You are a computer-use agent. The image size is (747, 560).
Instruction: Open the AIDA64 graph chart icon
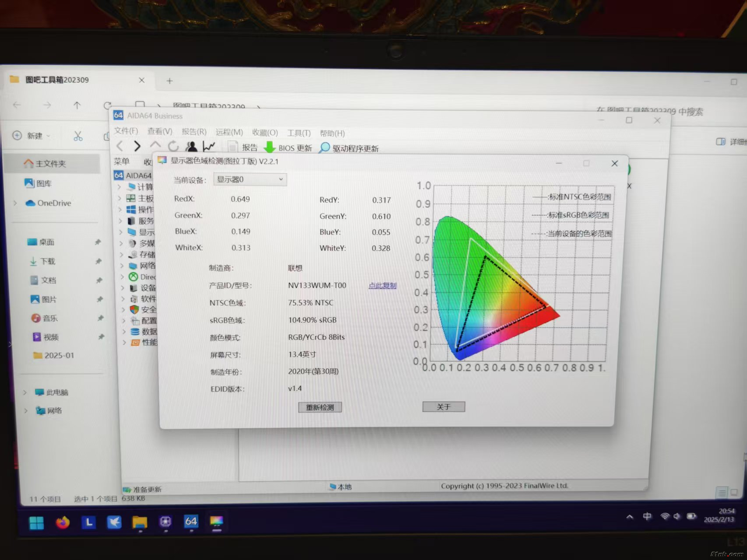(x=209, y=147)
